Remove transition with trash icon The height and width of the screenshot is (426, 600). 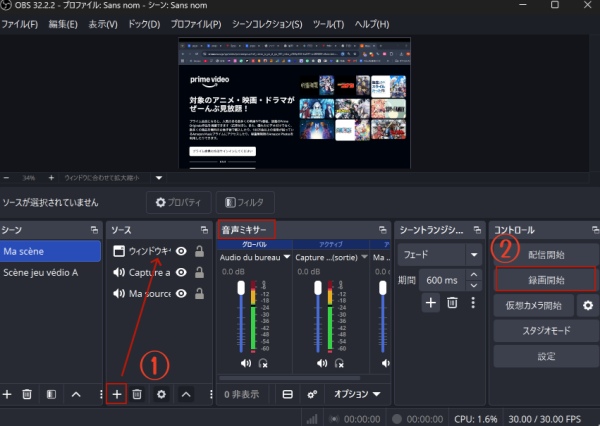(x=452, y=302)
